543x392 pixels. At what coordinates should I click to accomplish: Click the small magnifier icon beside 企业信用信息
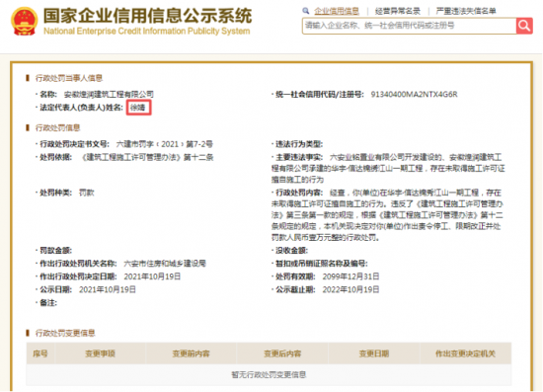[305, 11]
